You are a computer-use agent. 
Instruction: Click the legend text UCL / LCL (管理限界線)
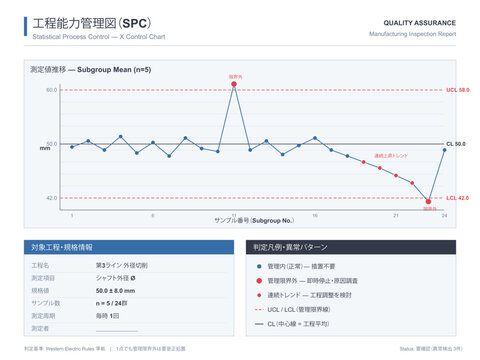coord(299,309)
